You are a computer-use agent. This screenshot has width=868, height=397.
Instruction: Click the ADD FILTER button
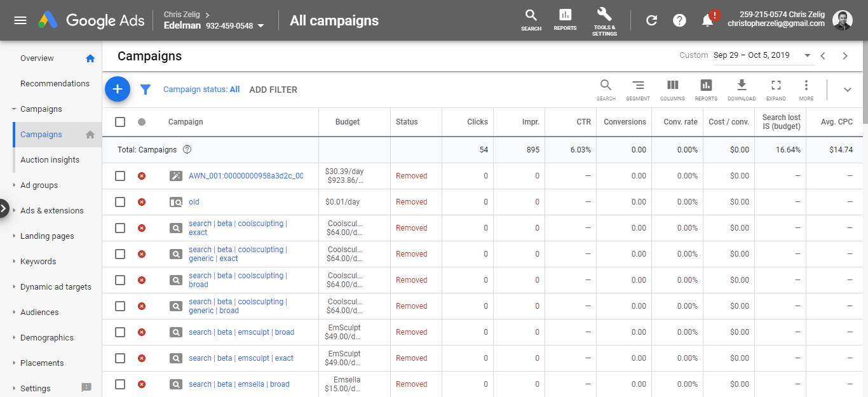273,90
